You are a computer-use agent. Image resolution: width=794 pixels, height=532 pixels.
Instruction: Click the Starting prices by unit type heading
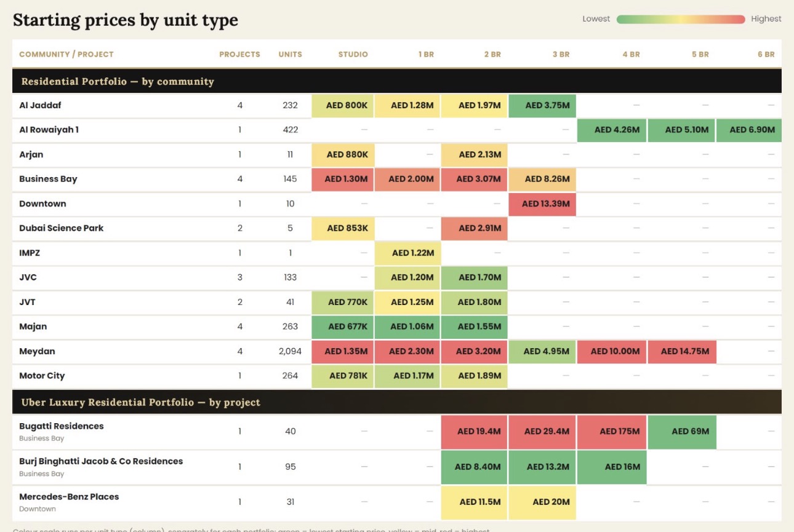[x=126, y=20]
